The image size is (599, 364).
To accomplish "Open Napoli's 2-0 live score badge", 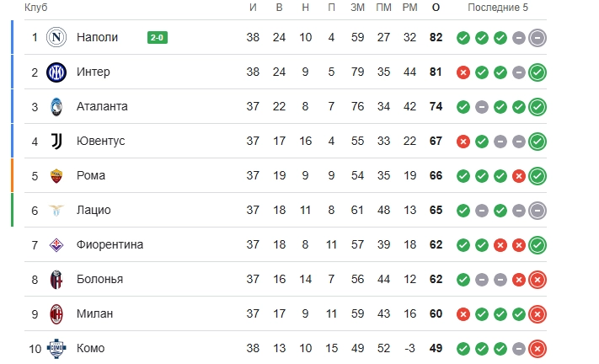I will pos(158,37).
